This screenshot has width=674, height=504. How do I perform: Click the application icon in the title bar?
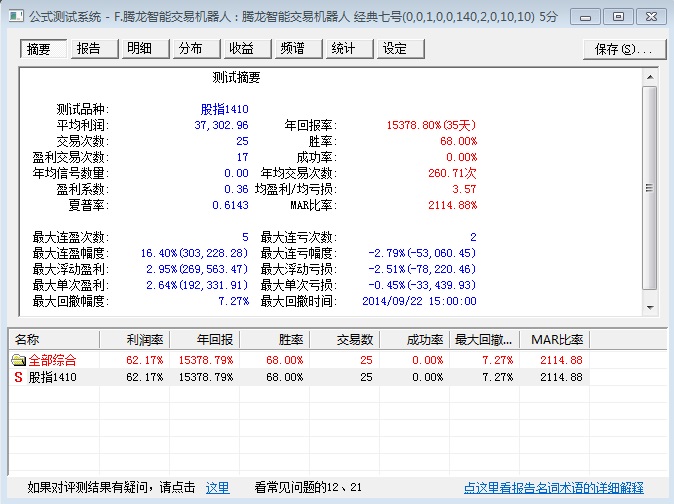pyautogui.click(x=16, y=16)
